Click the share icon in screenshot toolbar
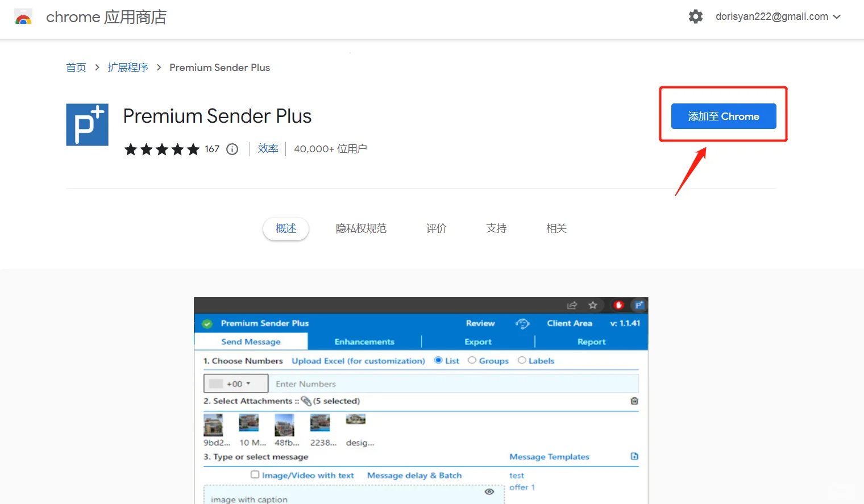The width and height of the screenshot is (864, 504). (572, 305)
